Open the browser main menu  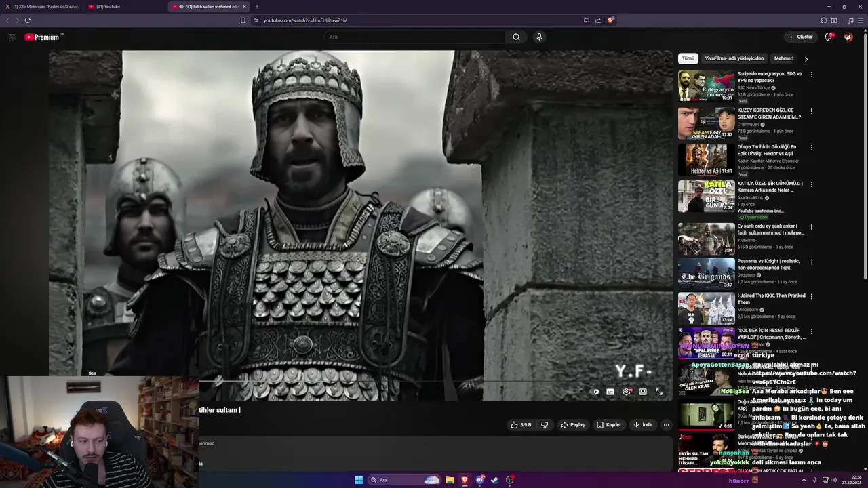[861, 20]
